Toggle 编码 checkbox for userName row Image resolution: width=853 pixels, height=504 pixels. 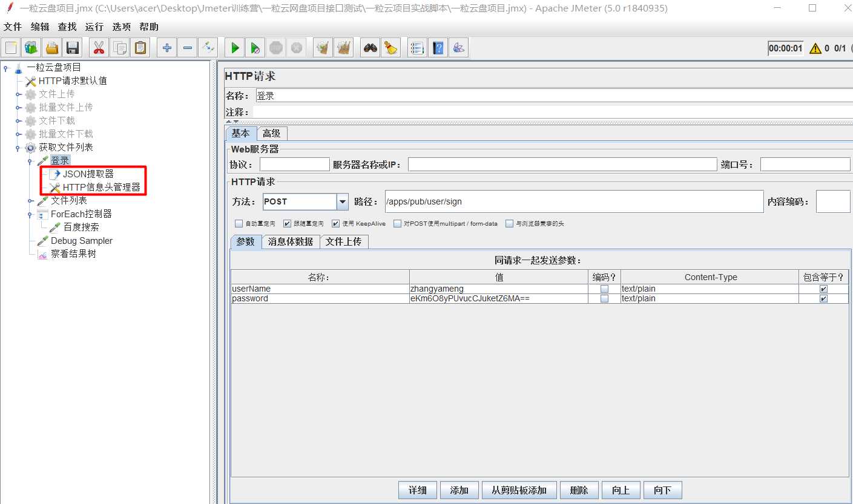[604, 289]
